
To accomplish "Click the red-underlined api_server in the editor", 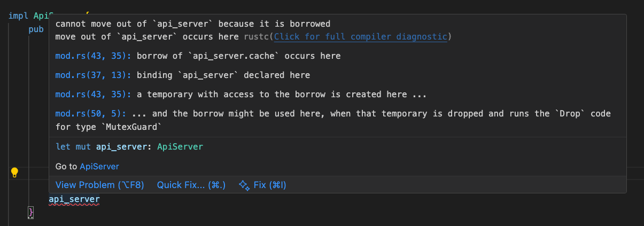I will (x=74, y=199).
